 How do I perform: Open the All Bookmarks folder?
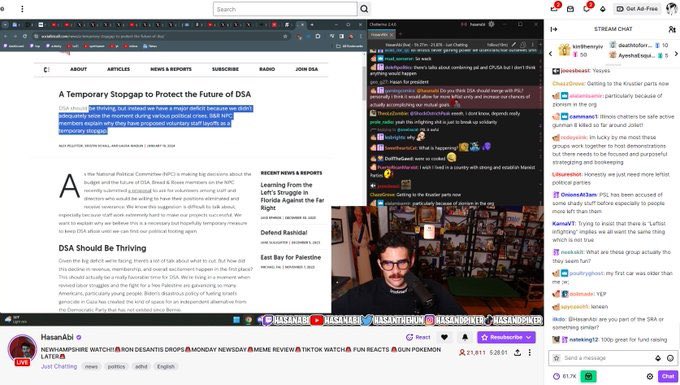[x=350, y=46]
